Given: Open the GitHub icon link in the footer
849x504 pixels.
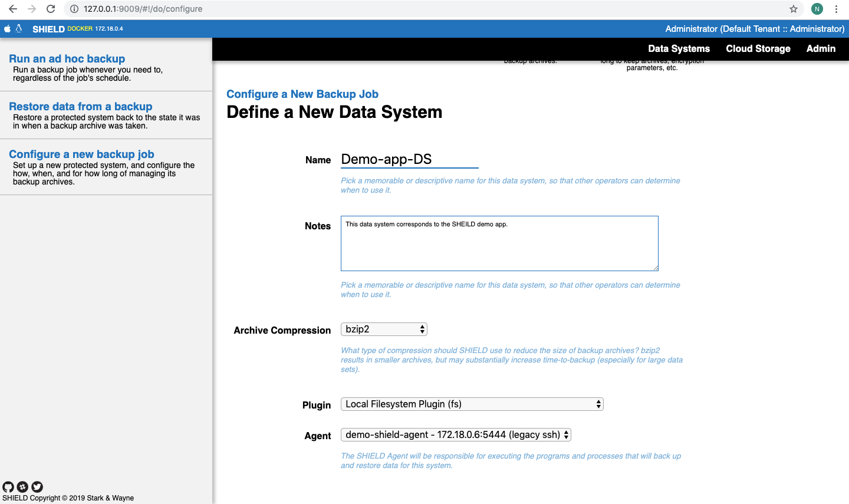Looking at the screenshot, I should point(8,487).
